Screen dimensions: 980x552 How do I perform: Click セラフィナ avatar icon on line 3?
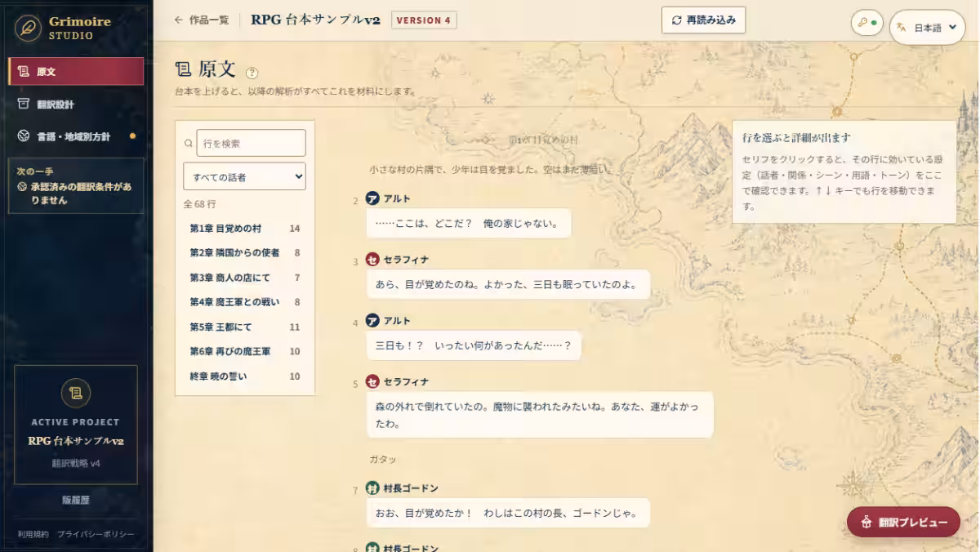tap(372, 260)
